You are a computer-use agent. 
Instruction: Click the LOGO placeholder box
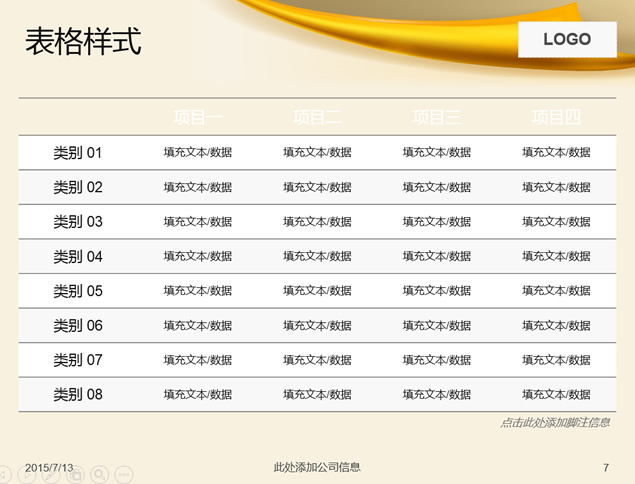[567, 39]
